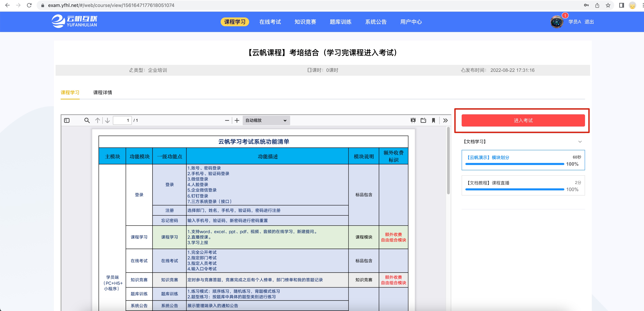
Task: Click the 忘记密码 table cell
Action: 169,221
